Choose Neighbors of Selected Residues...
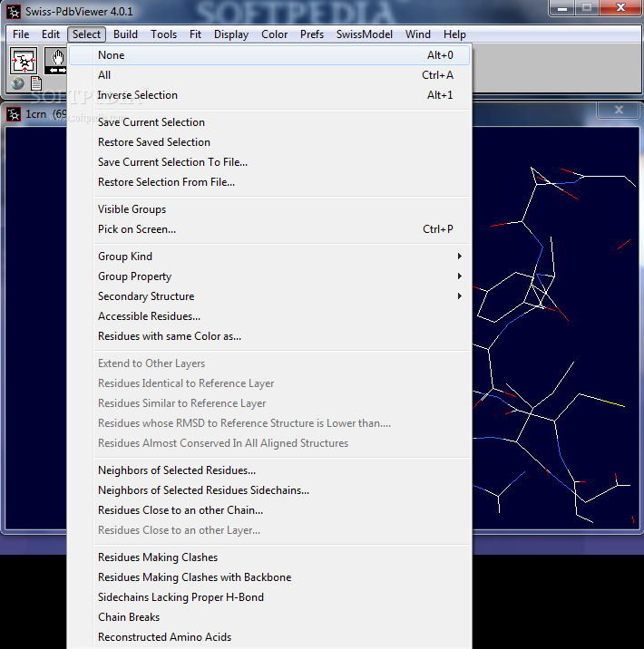The height and width of the screenshot is (649, 644). click(269, 470)
